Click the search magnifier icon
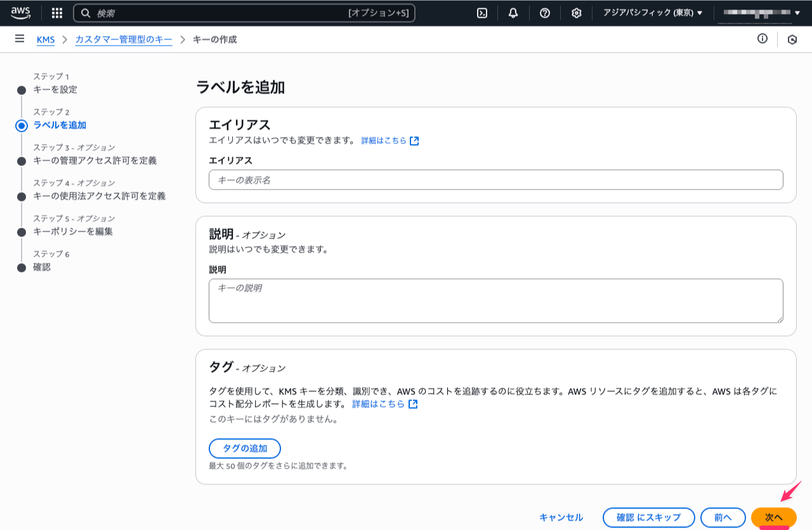The image size is (812, 530). [86, 13]
